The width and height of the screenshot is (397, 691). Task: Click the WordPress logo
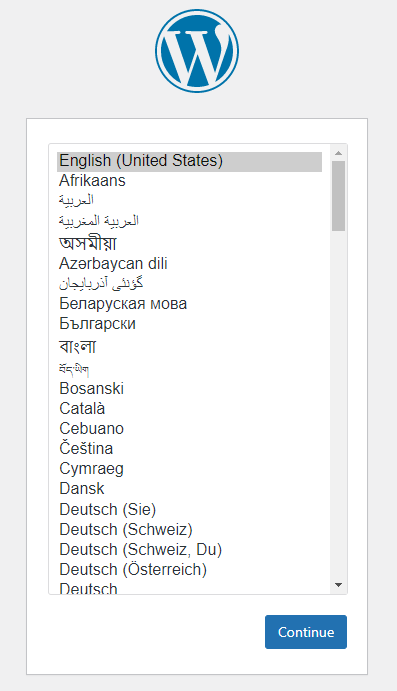(197, 51)
